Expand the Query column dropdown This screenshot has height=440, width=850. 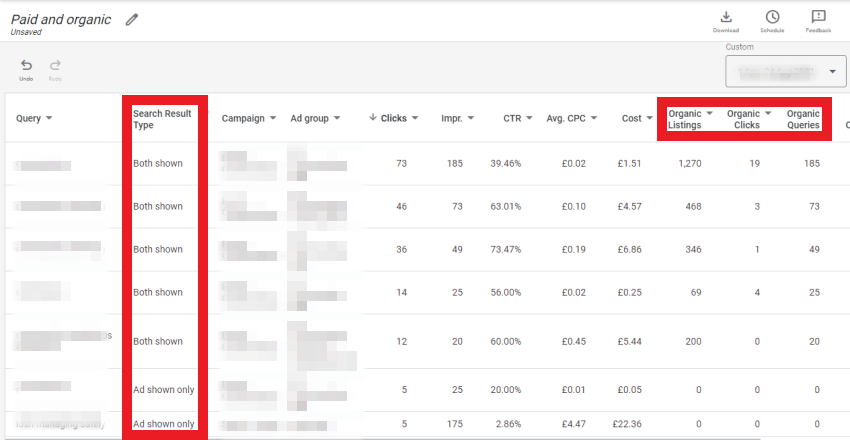pyautogui.click(x=49, y=118)
